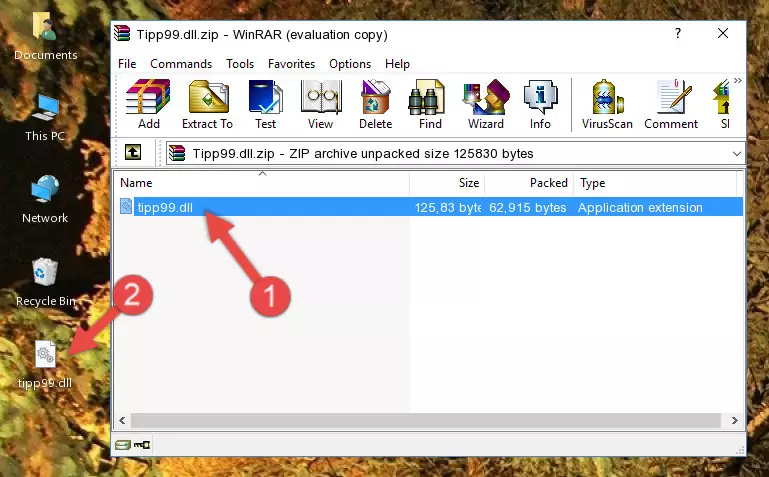Run VirusScan on the archive
The width and height of the screenshot is (769, 477).
pyautogui.click(x=607, y=104)
